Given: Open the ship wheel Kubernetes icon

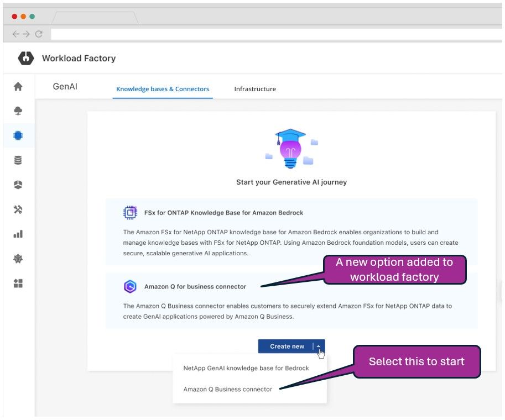Looking at the screenshot, I should tap(18, 259).
